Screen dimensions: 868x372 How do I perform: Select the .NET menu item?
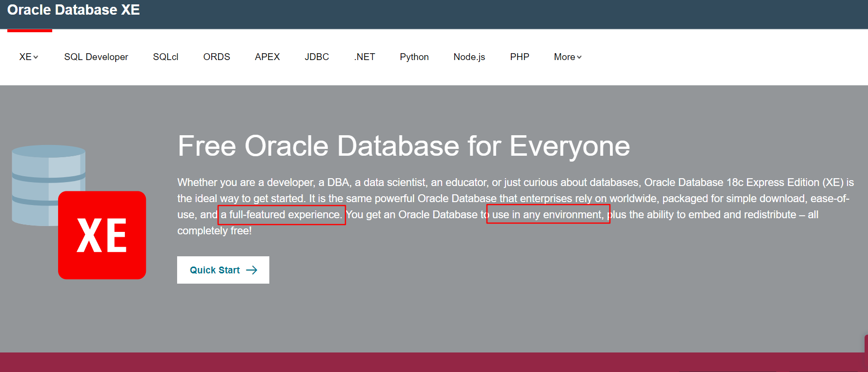click(364, 57)
